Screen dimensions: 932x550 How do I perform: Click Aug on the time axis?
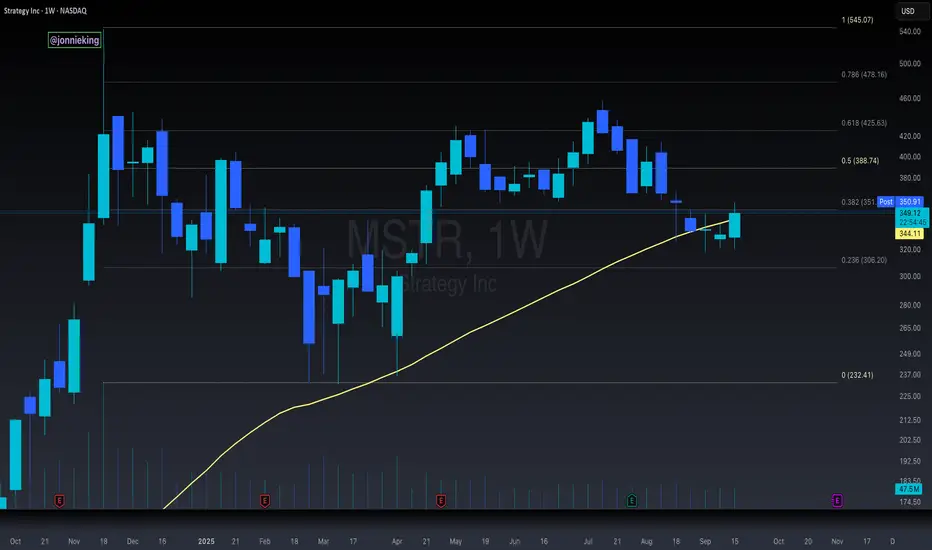tap(647, 541)
